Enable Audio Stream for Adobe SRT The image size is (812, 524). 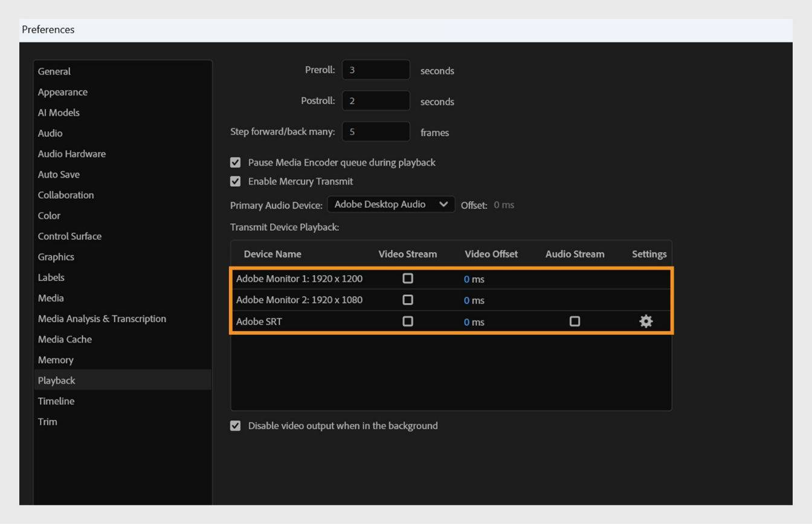click(x=575, y=321)
